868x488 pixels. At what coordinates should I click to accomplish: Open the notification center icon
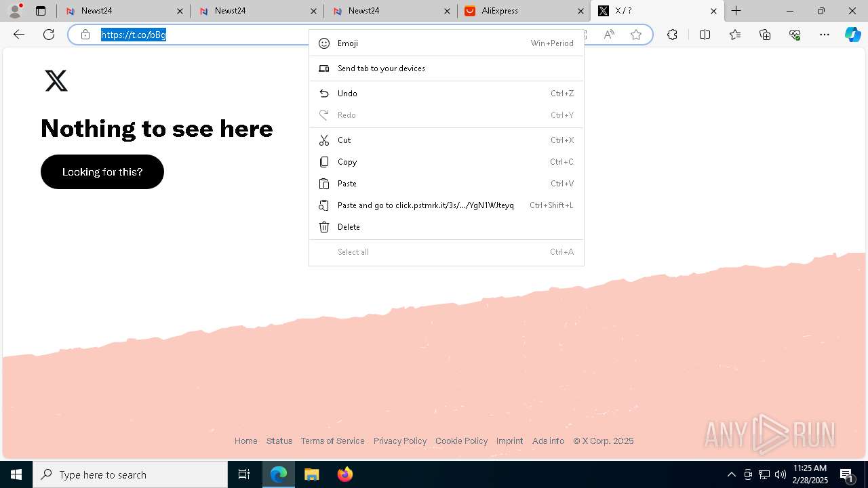pos(847,474)
